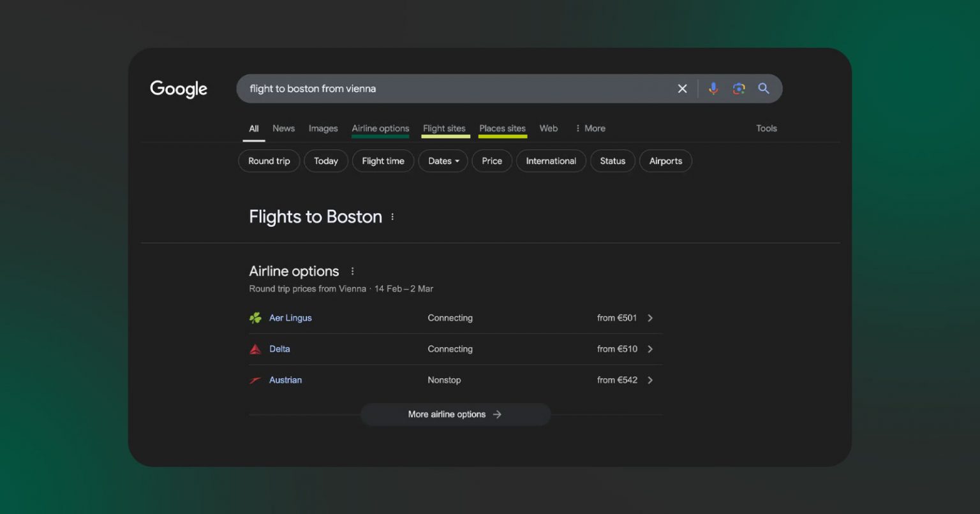Open the three-dot menu beside Airline options heading
The width and height of the screenshot is (980, 514).
pos(352,271)
